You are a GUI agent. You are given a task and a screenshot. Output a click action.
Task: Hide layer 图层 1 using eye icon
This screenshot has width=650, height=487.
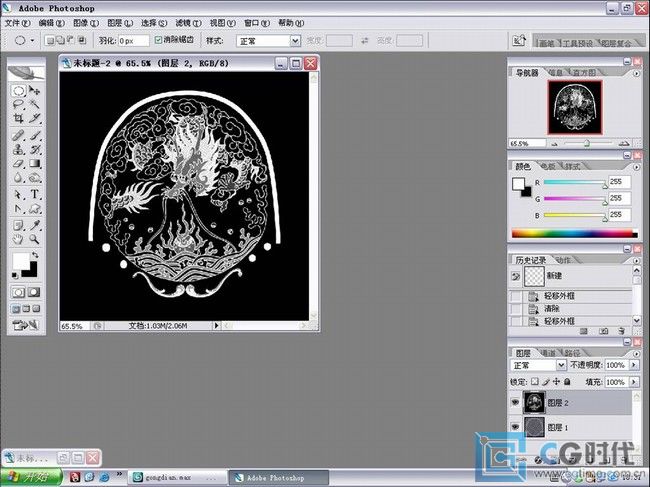(x=515, y=427)
